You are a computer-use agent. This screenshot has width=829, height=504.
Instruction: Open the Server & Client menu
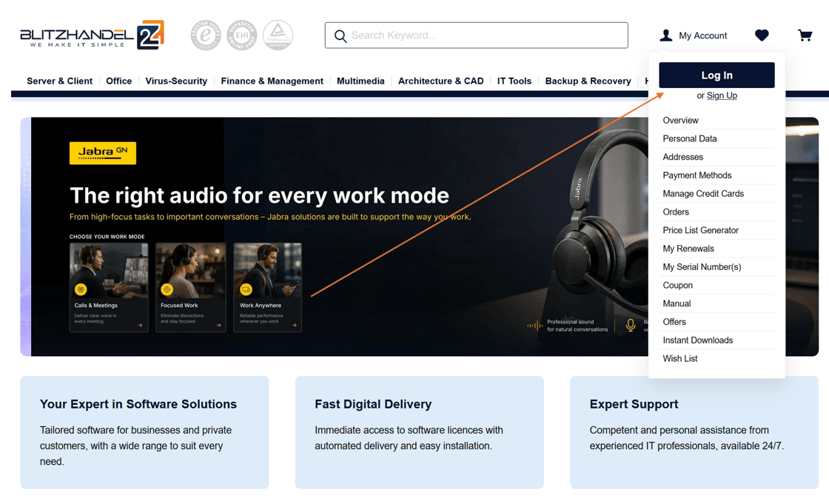[60, 81]
